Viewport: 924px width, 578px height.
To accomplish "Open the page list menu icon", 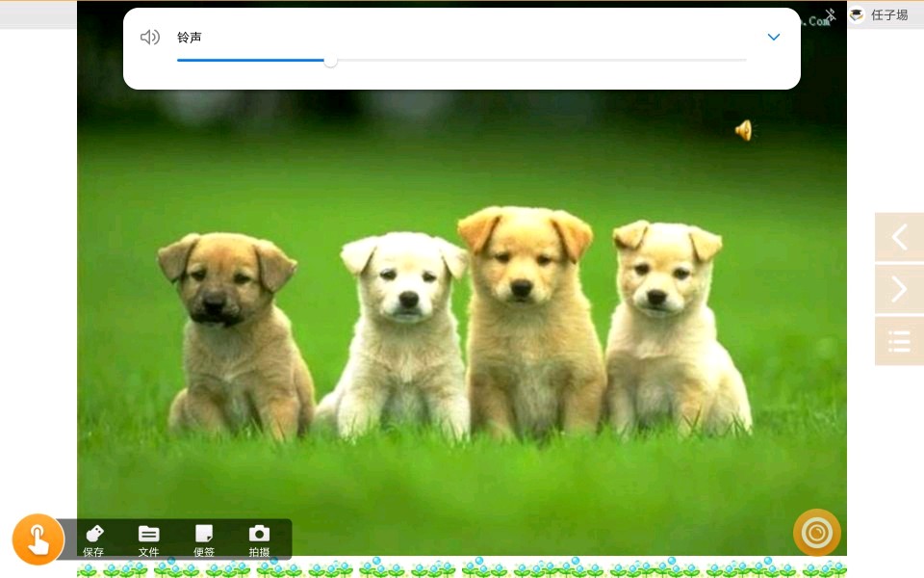I will [x=899, y=341].
